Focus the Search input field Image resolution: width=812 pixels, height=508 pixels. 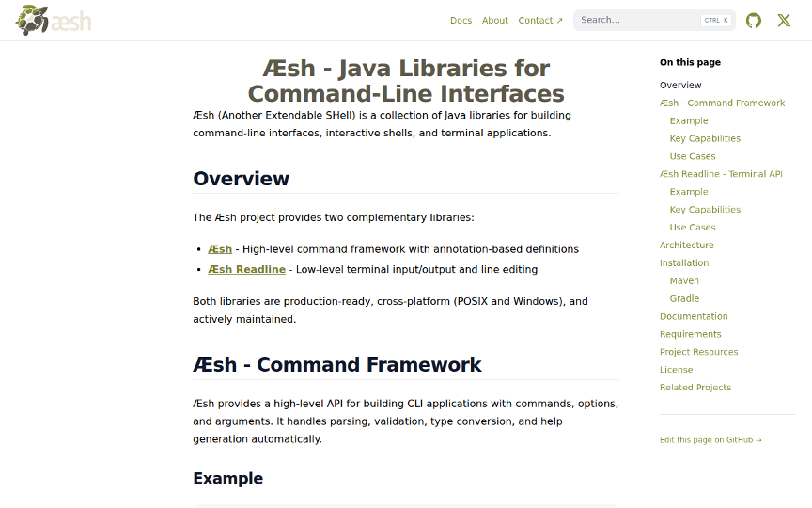[x=639, y=20]
